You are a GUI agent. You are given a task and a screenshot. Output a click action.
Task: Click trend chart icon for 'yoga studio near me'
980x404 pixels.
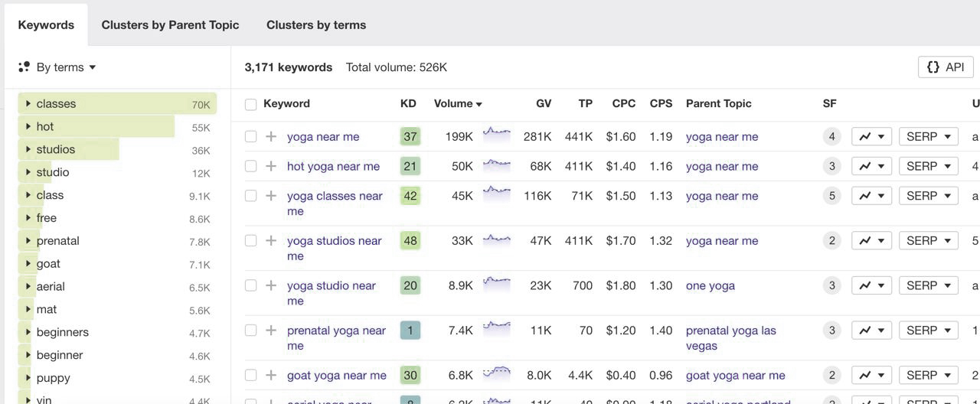click(871, 285)
